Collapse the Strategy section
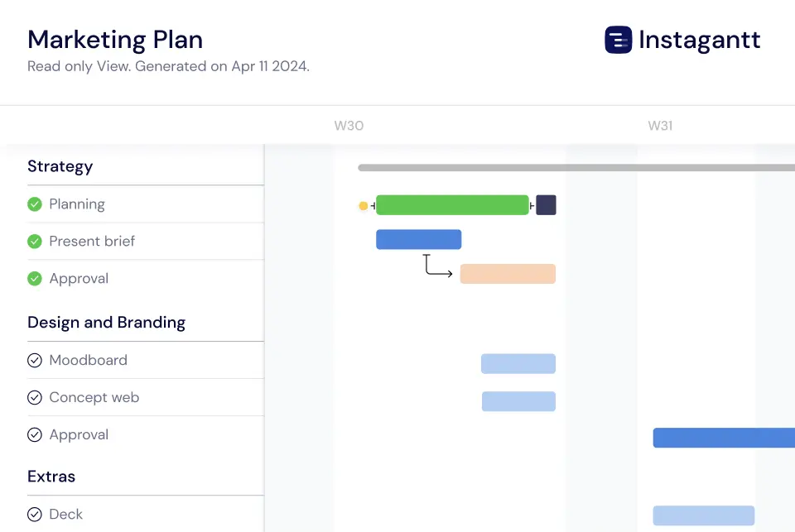This screenshot has width=795, height=532. coord(60,166)
